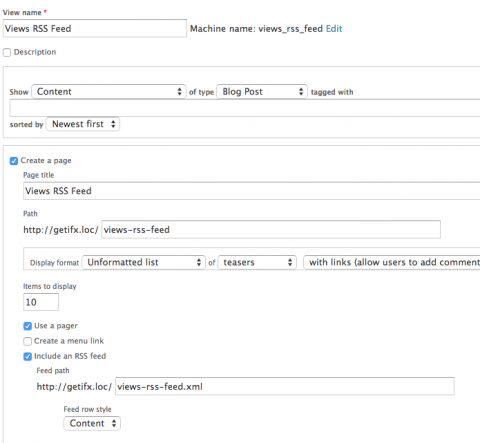This screenshot has height=443, width=480.
Task: Expand the Blog Post type dropdown
Action: click(x=262, y=92)
